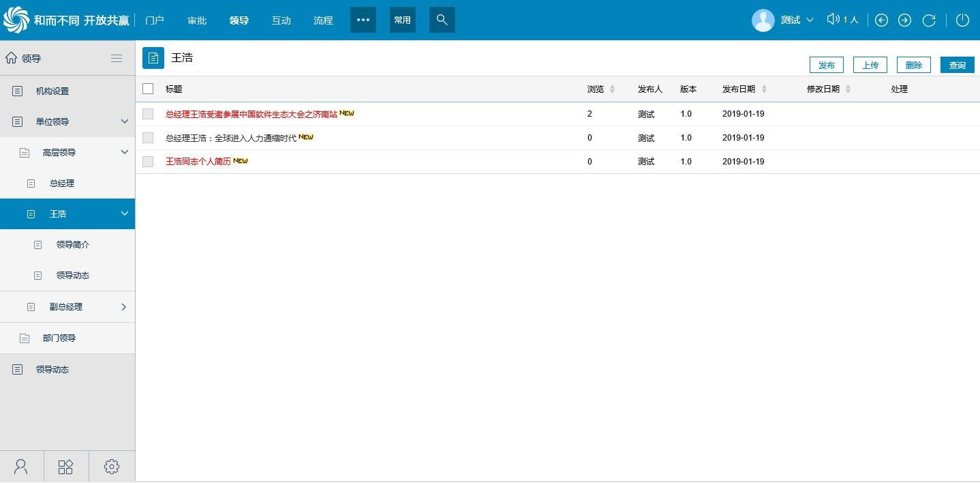980x483 pixels.
Task: Click the refresh icon in top bar
Action: point(928,20)
